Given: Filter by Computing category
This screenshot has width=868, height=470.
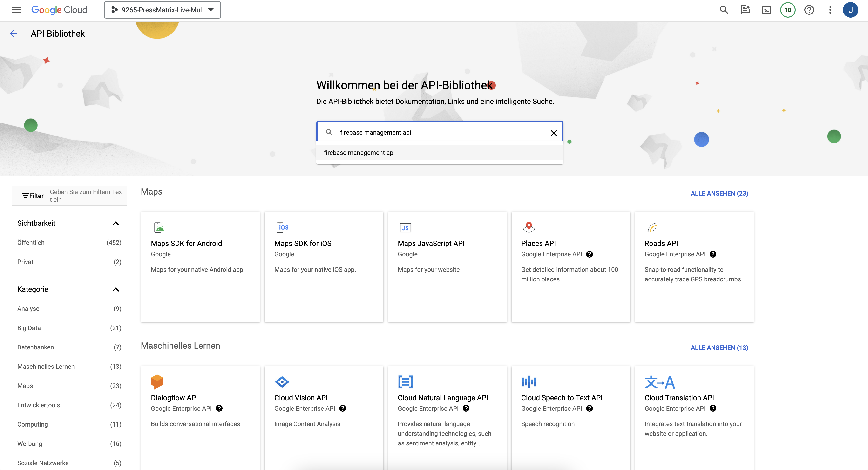Looking at the screenshot, I should (69, 424).
